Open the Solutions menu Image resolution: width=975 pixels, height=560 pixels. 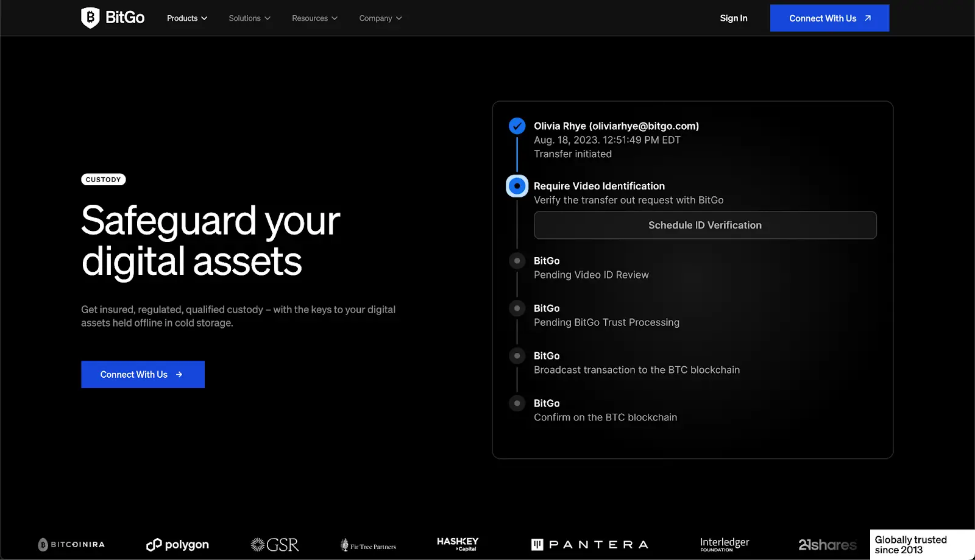tap(249, 18)
